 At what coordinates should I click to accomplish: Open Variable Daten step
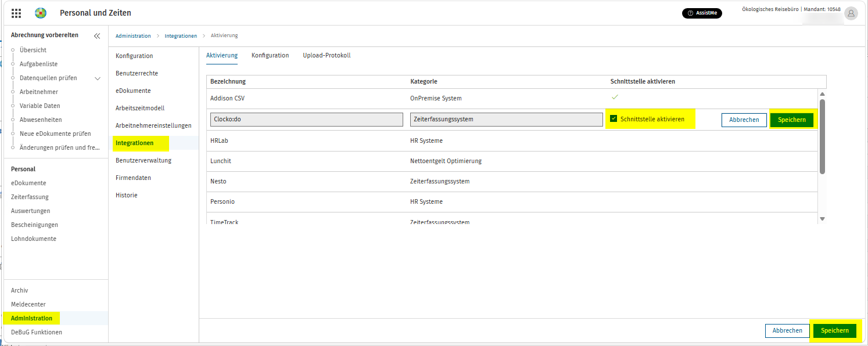40,106
